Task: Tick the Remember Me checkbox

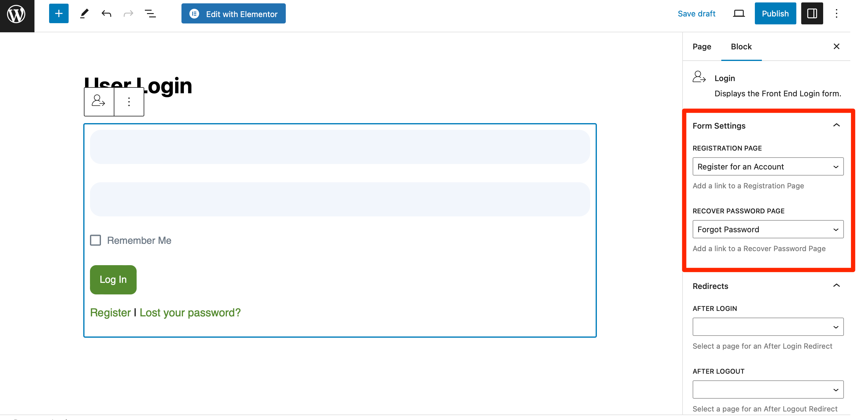Action: (95, 240)
